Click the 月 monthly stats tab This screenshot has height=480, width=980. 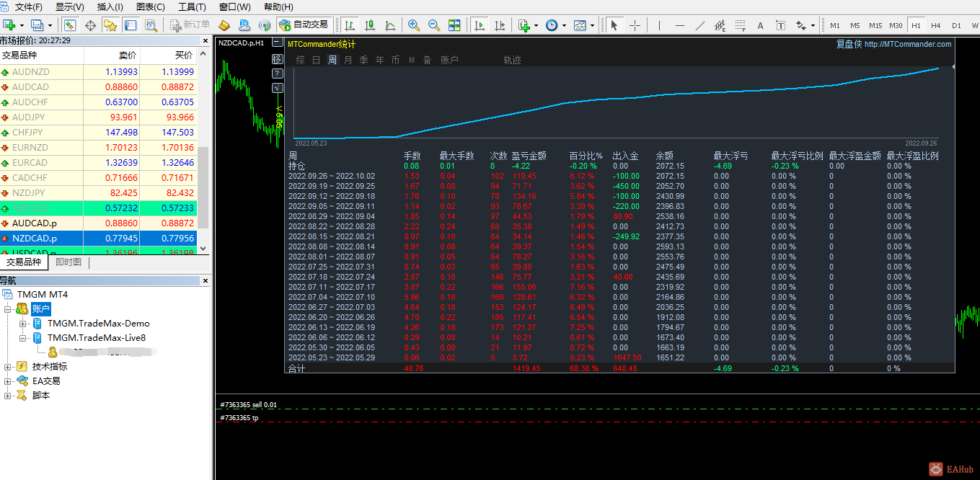(348, 60)
